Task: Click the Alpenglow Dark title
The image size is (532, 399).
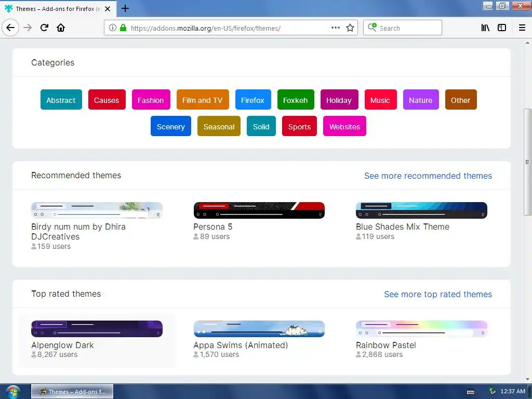Action: pos(62,345)
